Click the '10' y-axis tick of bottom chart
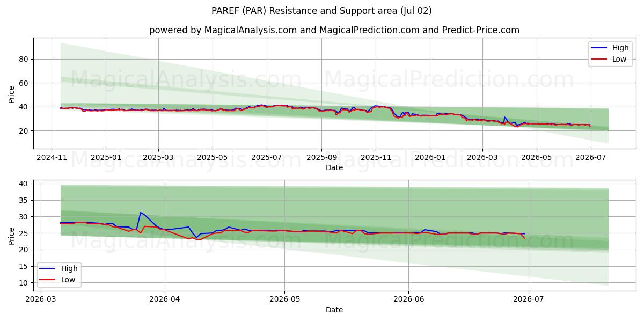Screen dimensions: 644x322 click(x=25, y=283)
